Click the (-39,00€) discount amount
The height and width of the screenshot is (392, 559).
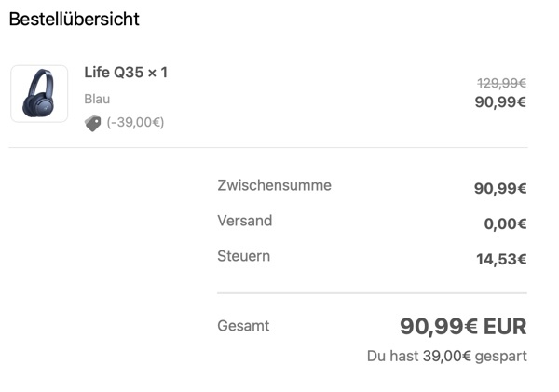click(x=135, y=123)
